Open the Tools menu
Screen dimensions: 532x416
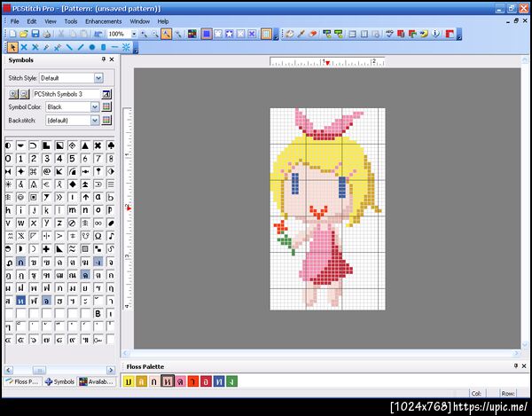point(71,20)
